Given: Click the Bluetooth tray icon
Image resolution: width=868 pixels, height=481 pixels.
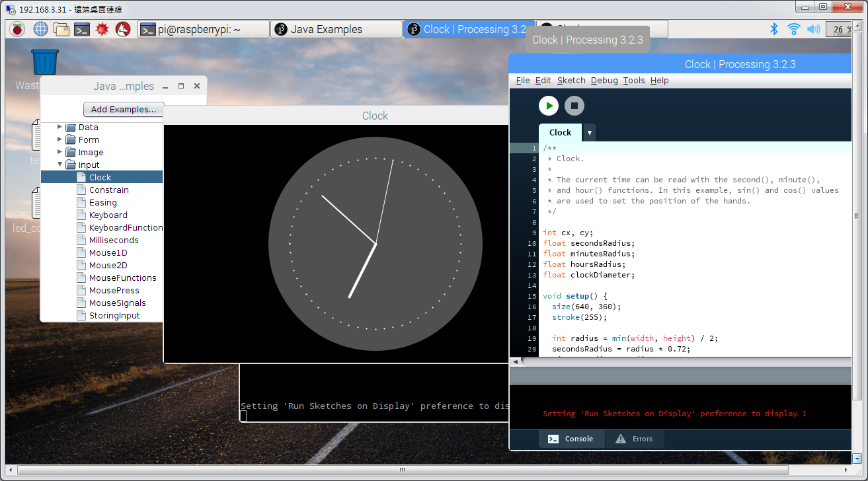Looking at the screenshot, I should (x=774, y=29).
